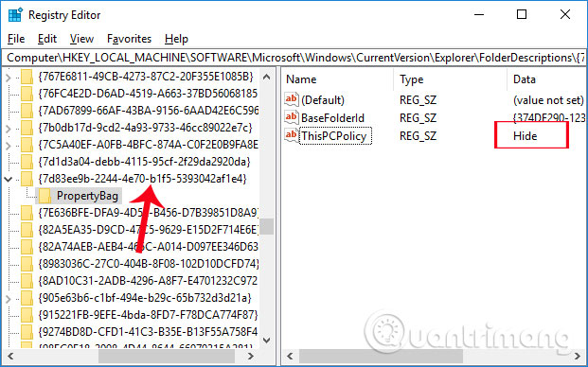Click folder icon of {905e63b6-c1bf key
Screen dimensions: 588x367
(27, 298)
